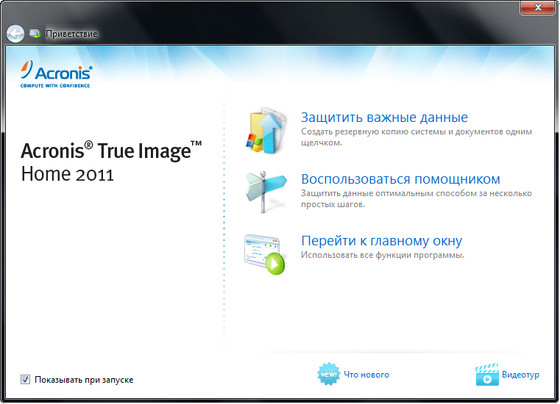Image resolution: width=560 pixels, height=404 pixels.
Task: Click the computer icon beside Приветствие
Action: (x=35, y=34)
